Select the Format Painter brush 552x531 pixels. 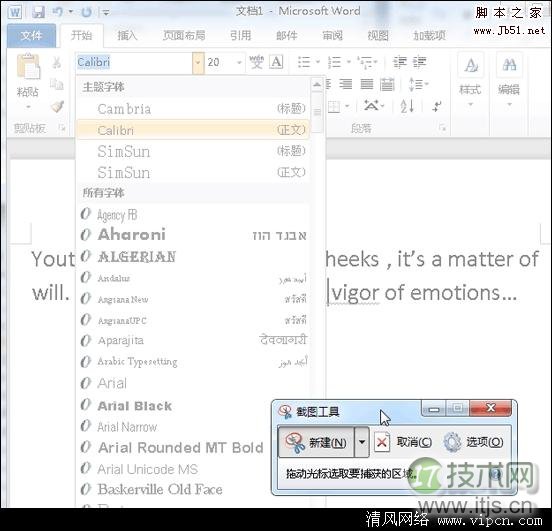(x=57, y=106)
